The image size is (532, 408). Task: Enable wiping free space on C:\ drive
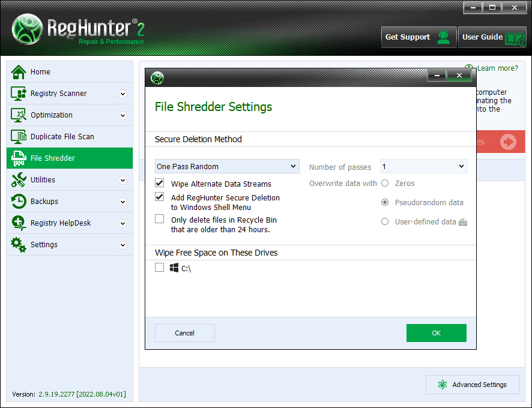pos(160,268)
